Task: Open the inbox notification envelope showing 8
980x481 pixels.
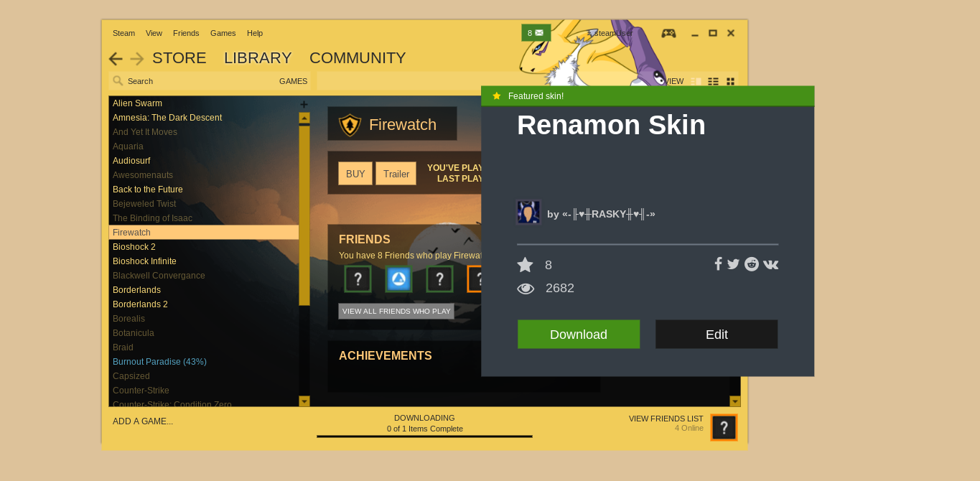Action: 536,32
